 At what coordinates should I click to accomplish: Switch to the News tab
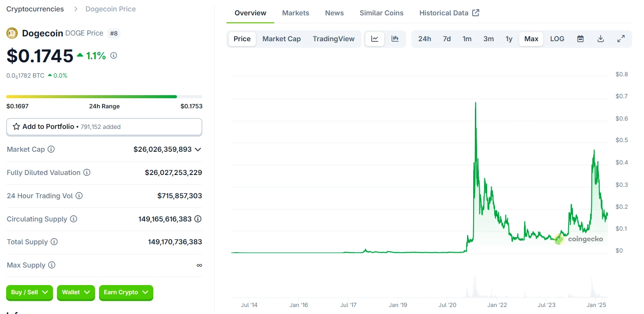point(334,13)
